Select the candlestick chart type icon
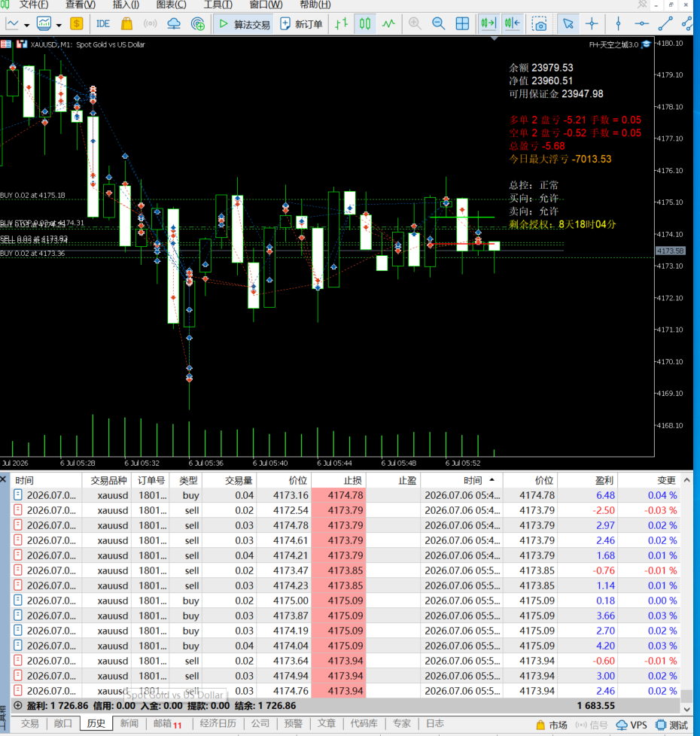Image resolution: width=700 pixels, height=736 pixels. coord(365,23)
